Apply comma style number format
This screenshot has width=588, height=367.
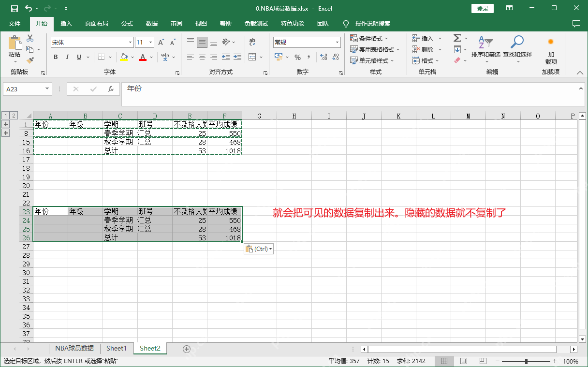click(310, 57)
